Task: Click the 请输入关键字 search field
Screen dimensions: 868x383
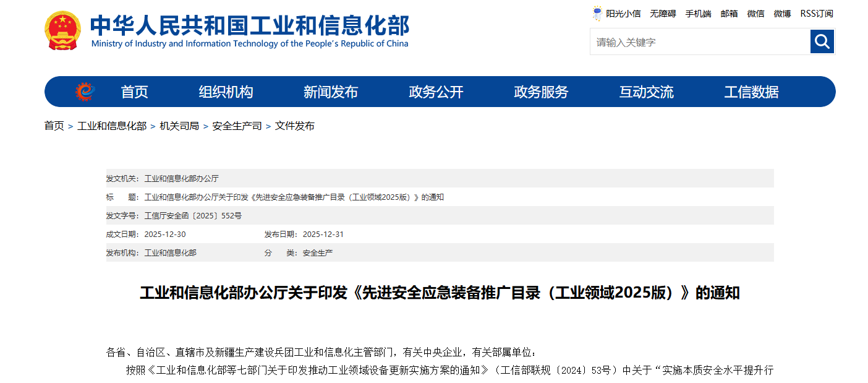Action: click(700, 42)
